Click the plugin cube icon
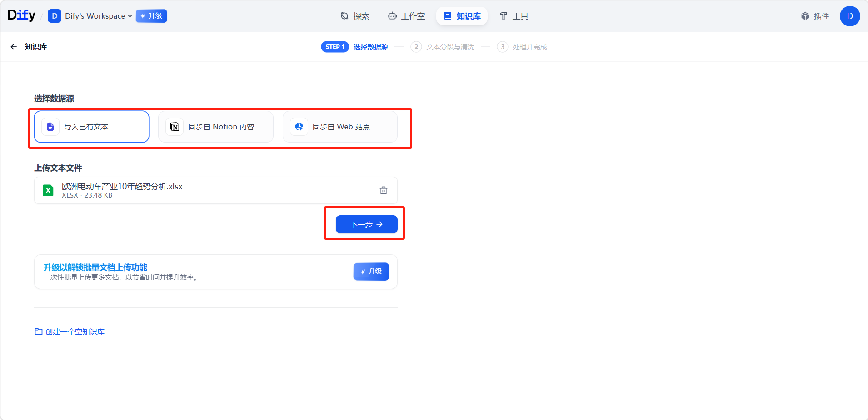Screen dimensions: 868x420 pyautogui.click(x=805, y=16)
